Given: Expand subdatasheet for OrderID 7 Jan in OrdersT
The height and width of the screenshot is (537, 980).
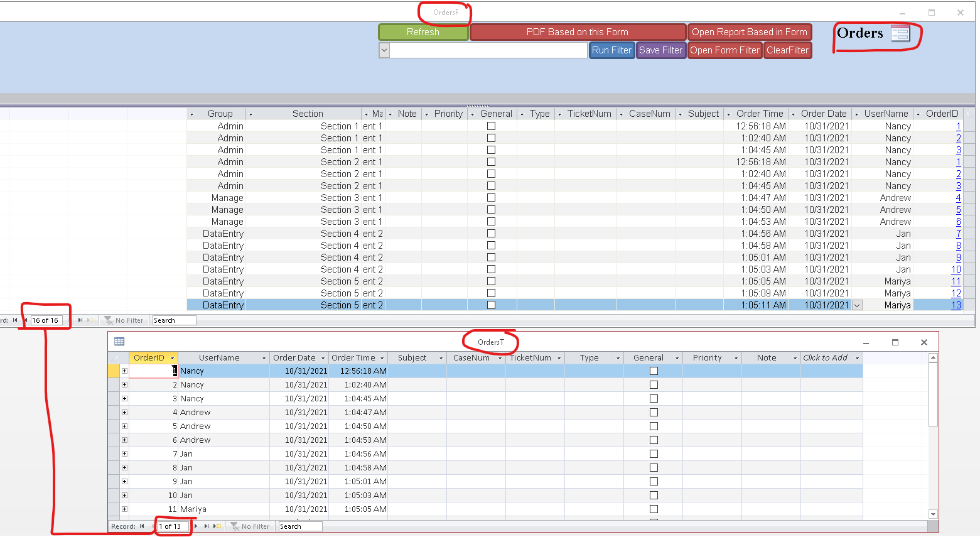Looking at the screenshot, I should point(124,454).
